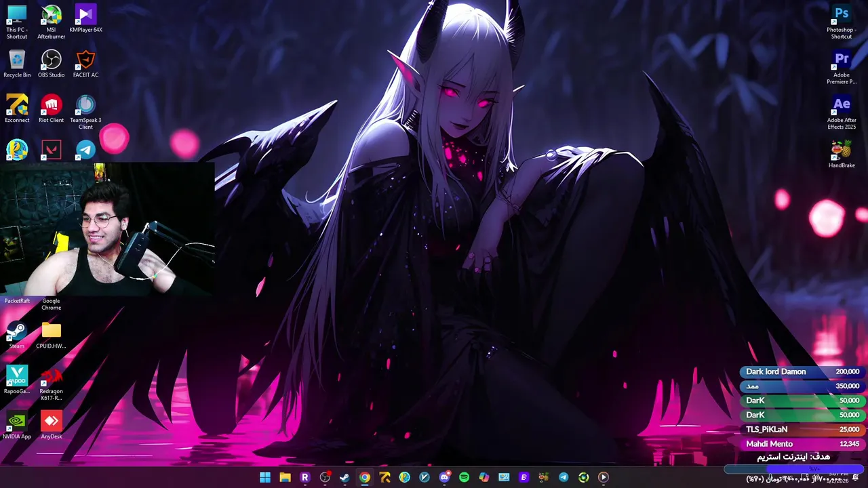Click the PacketRaft label below webcam

17,301
